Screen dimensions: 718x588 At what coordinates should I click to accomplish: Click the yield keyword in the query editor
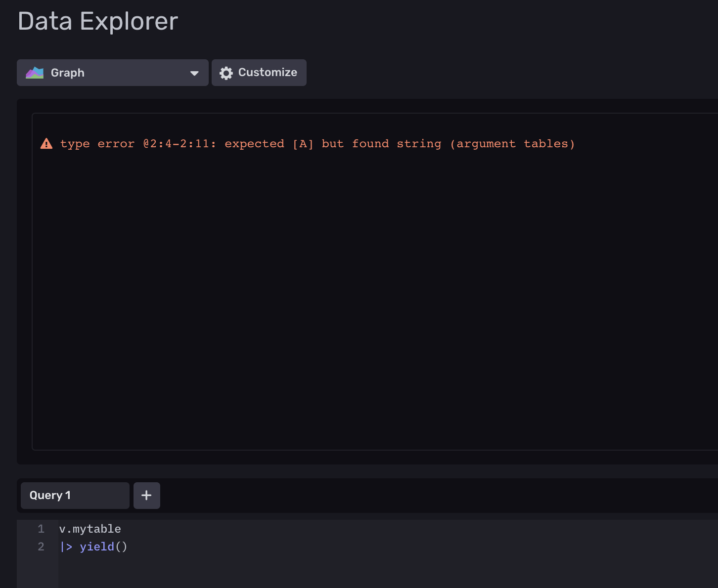[x=97, y=546]
